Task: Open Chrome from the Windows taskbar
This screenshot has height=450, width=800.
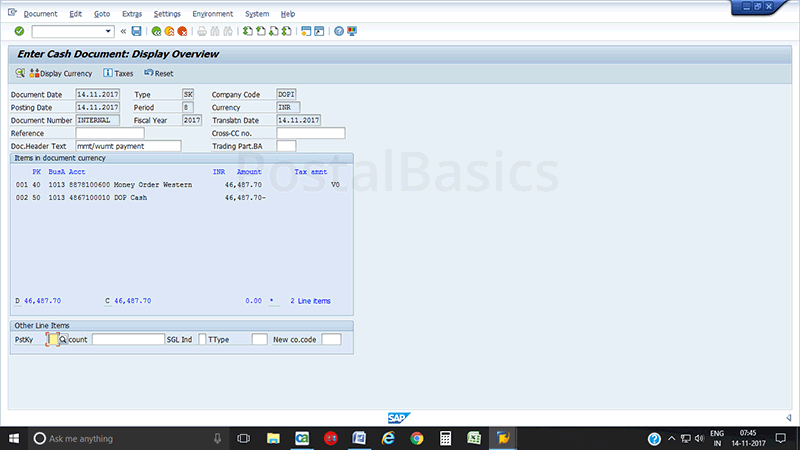Action: click(x=417, y=438)
